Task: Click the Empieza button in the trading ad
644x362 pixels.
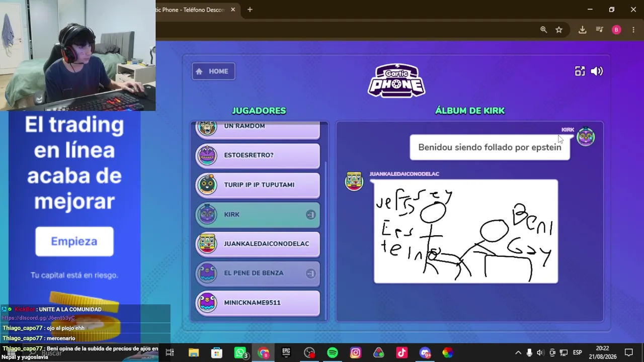Action: pyautogui.click(x=74, y=241)
